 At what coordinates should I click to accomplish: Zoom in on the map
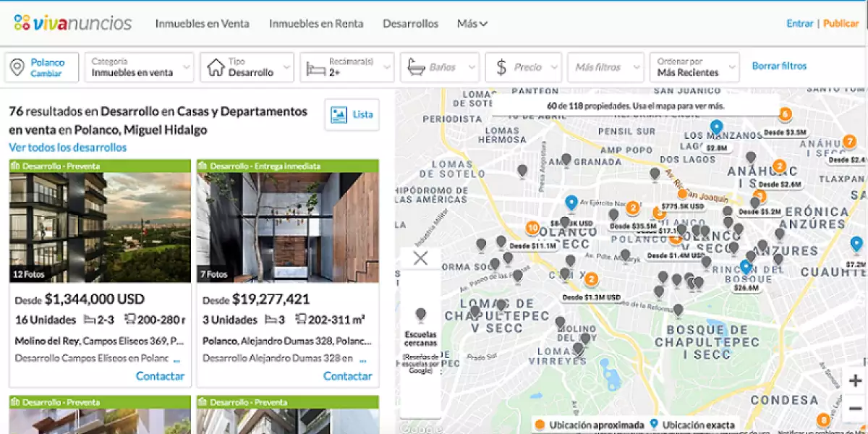click(855, 380)
